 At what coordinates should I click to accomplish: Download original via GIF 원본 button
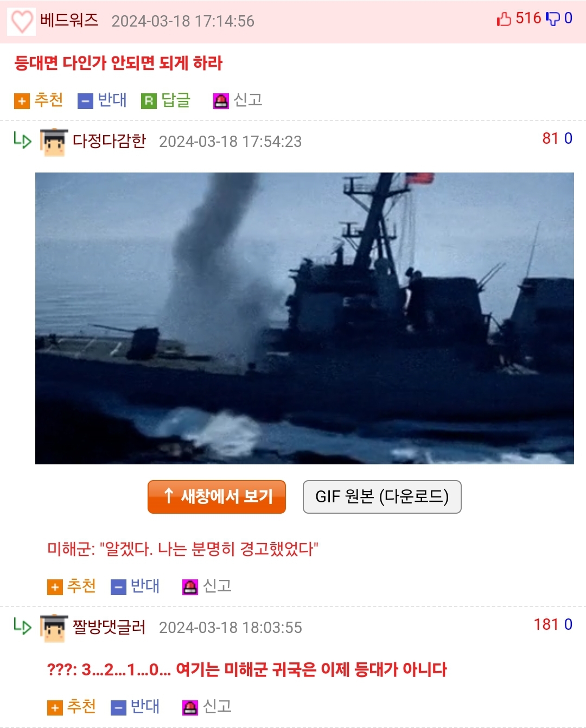pos(382,496)
